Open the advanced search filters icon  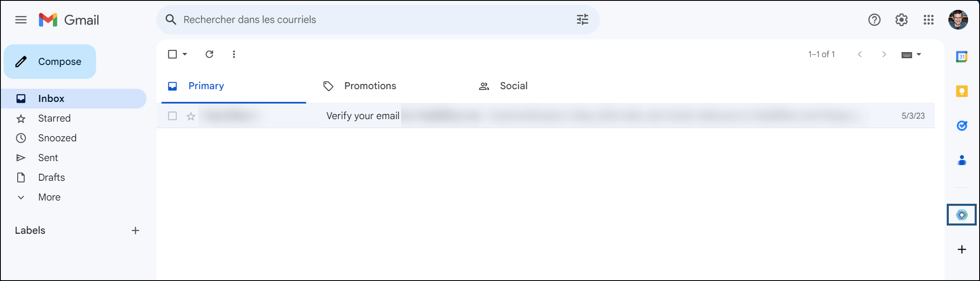coord(582,19)
